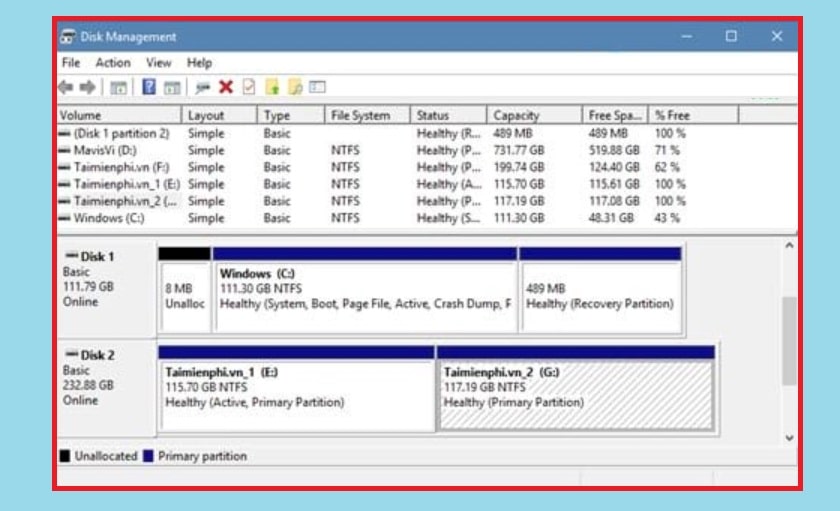Open the Action menu
840x511 pixels.
(113, 63)
